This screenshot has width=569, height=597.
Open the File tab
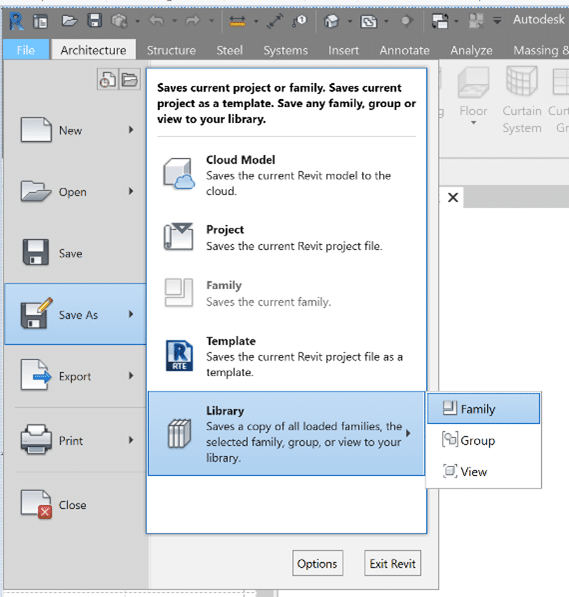(x=26, y=50)
